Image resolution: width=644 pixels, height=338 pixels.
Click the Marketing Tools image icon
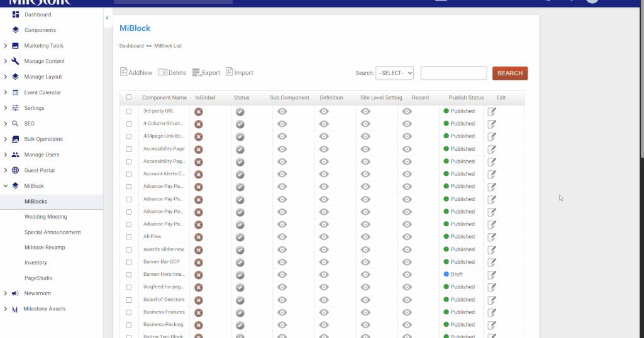tap(15, 45)
